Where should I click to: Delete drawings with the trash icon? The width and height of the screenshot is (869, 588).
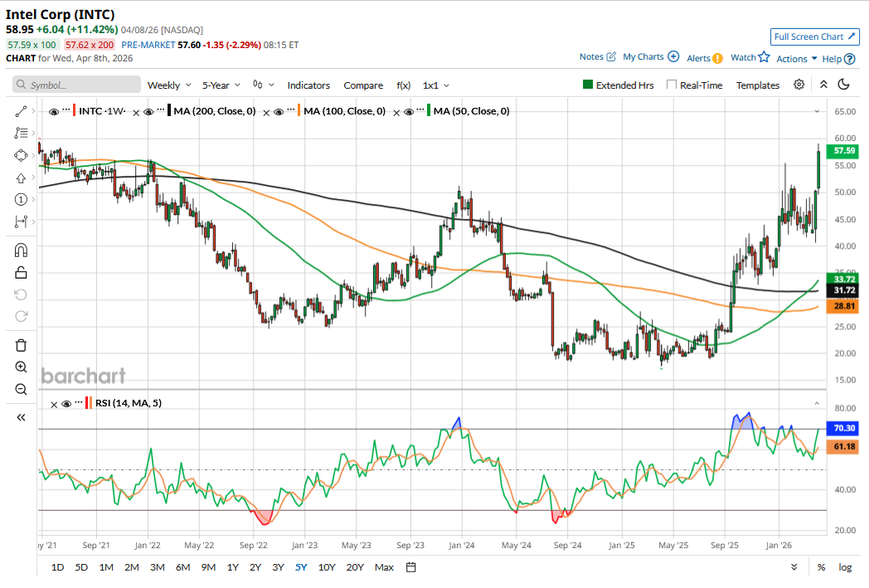coord(21,345)
